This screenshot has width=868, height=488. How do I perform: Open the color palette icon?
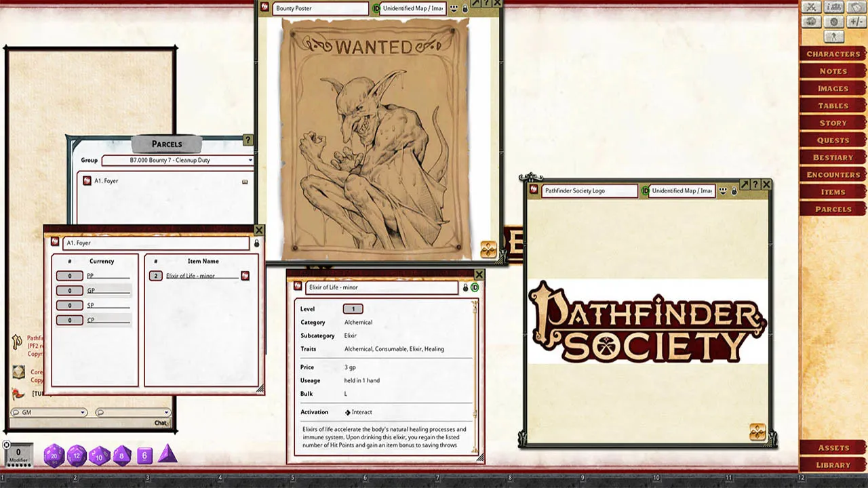tap(811, 22)
